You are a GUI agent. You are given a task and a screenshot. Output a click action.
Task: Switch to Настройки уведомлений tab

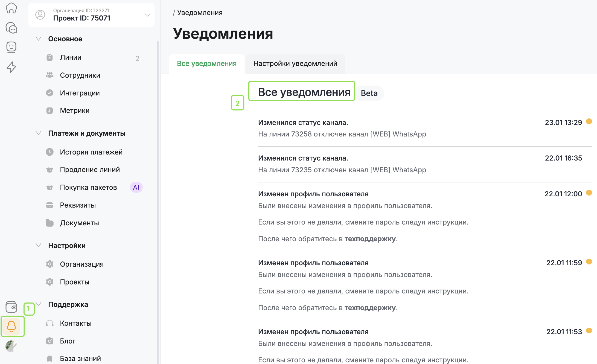[x=295, y=63]
